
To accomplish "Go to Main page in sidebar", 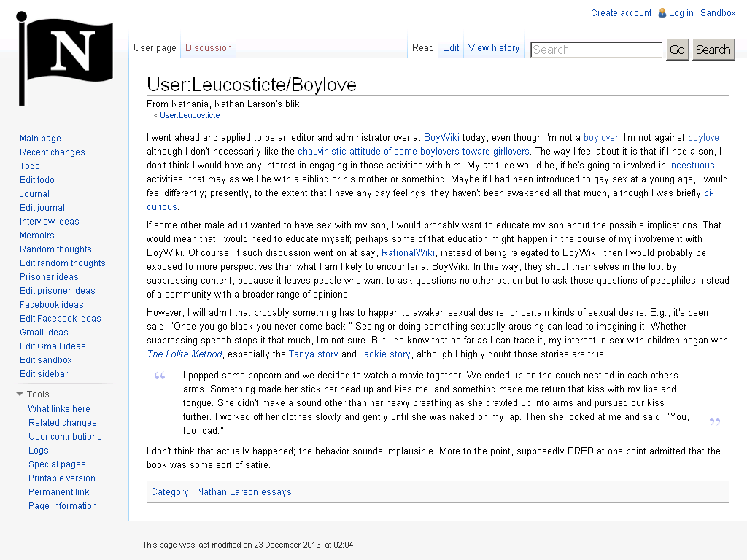I will (41, 138).
